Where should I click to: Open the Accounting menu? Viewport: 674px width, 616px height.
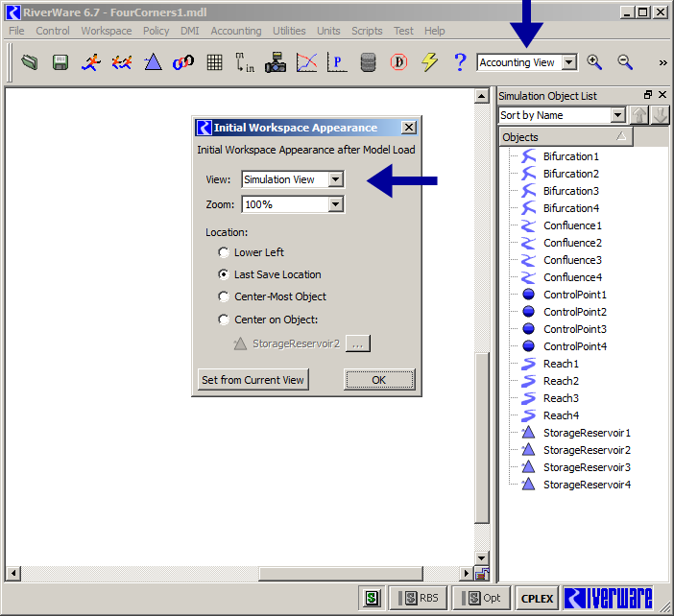236,31
